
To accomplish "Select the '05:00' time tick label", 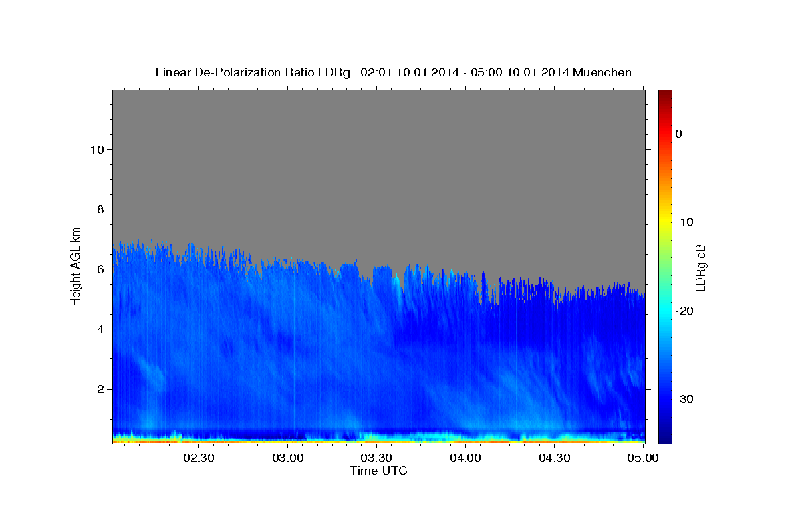I will point(643,458).
